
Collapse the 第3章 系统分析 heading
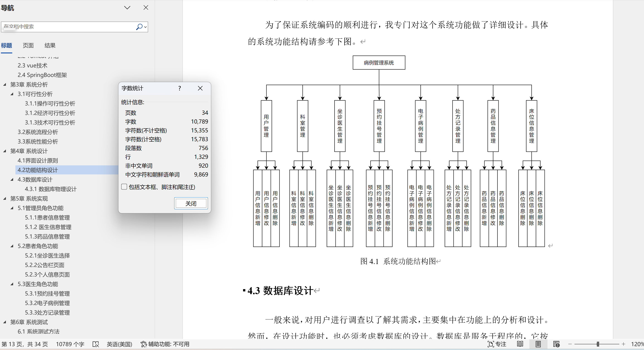click(x=5, y=85)
